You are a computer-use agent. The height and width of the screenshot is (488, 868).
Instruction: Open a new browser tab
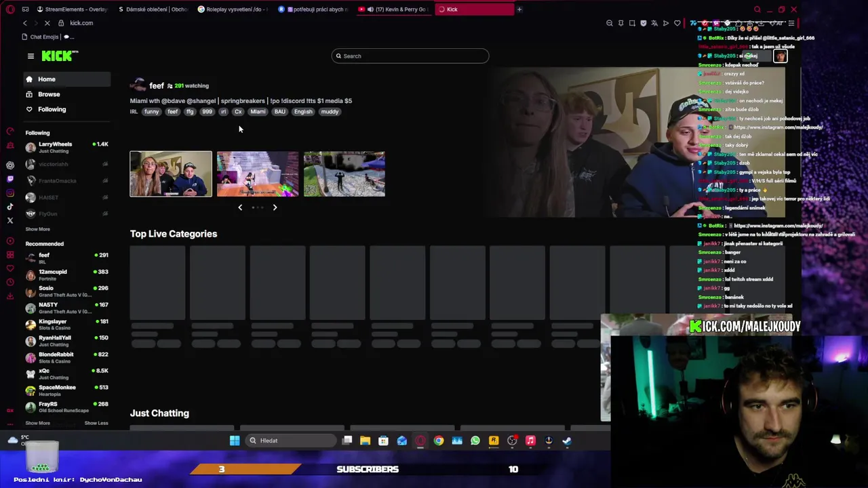pos(519,9)
